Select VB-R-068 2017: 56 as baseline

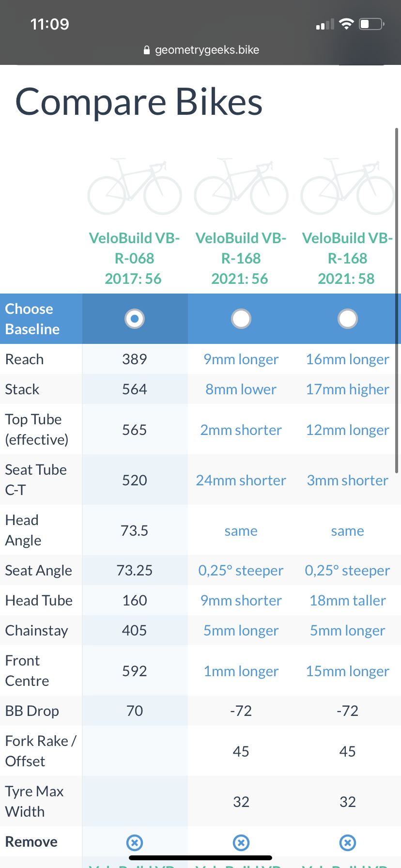tap(135, 319)
